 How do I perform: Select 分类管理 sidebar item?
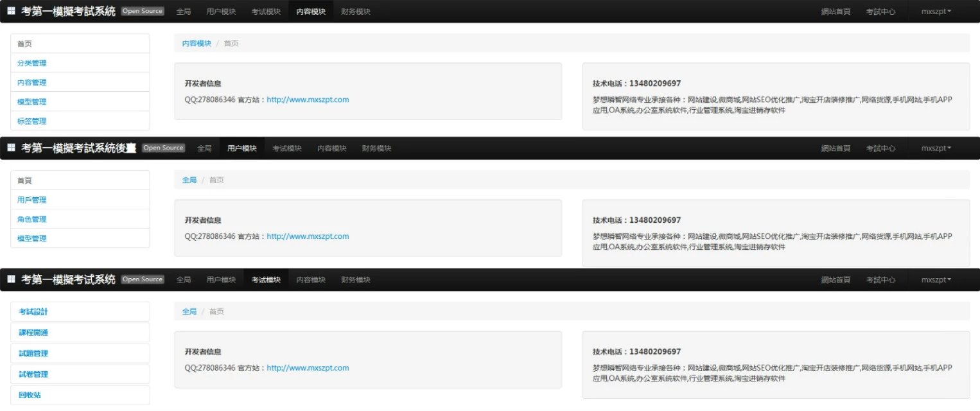(32, 63)
